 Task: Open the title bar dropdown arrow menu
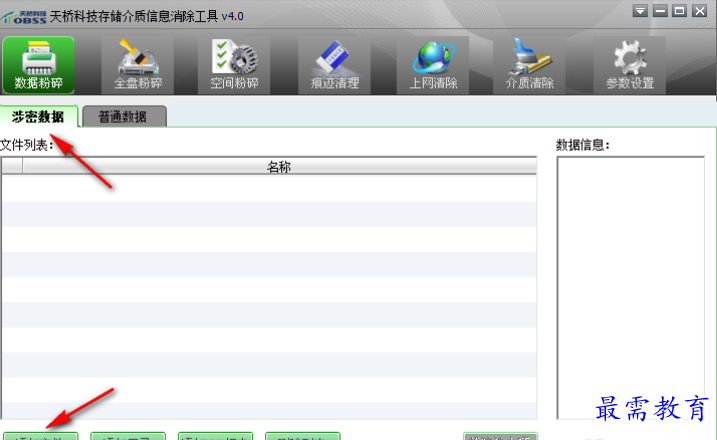(x=640, y=11)
